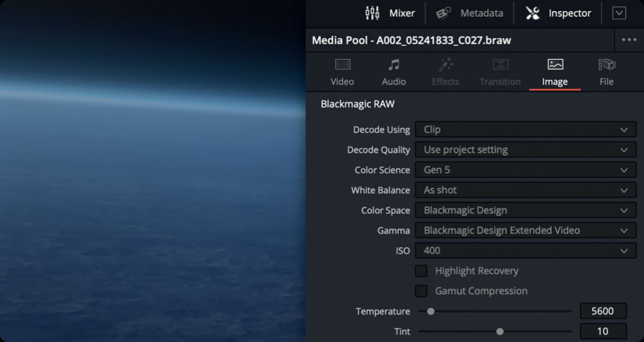644x342 pixels.
Task: Expand the top-right panel chevron box
Action: 619,13
